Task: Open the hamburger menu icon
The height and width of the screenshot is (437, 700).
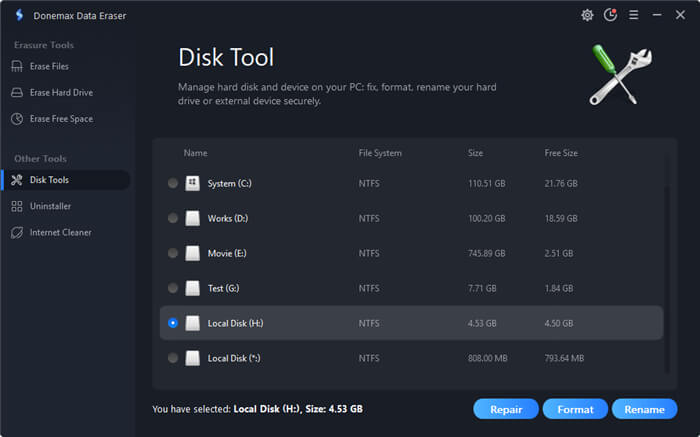Action: click(633, 15)
